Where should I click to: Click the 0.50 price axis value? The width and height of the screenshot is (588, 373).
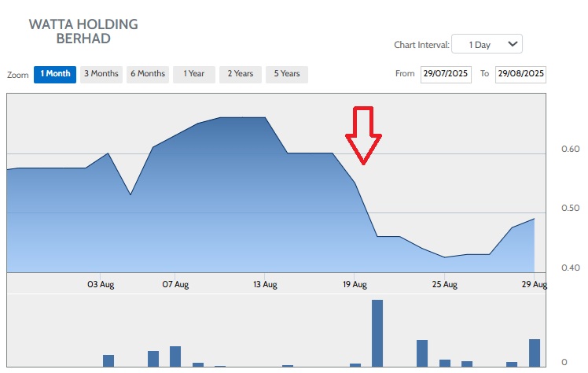[571, 208]
